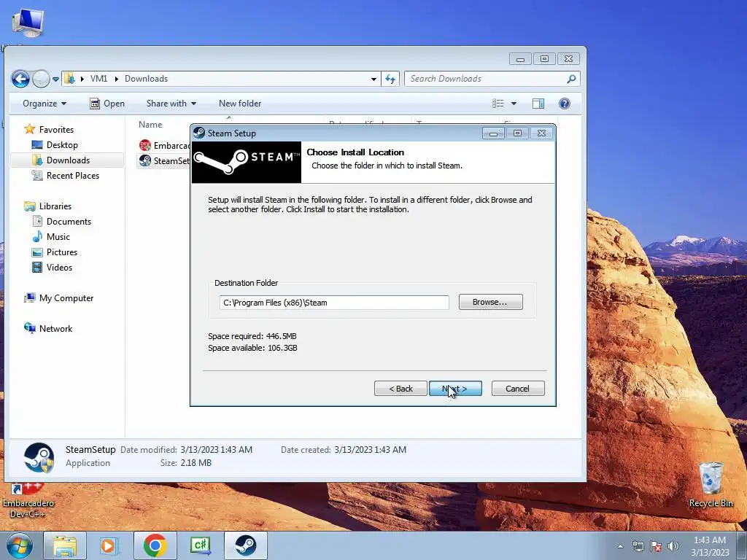Click the Name column header
747x560 pixels.
click(x=150, y=124)
